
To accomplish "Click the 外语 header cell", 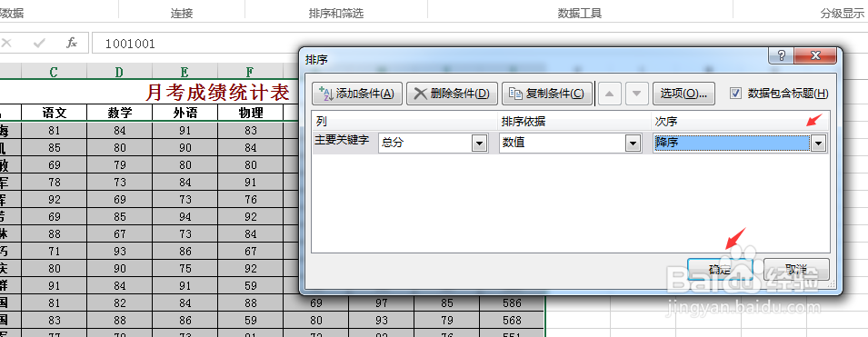I will [x=185, y=113].
